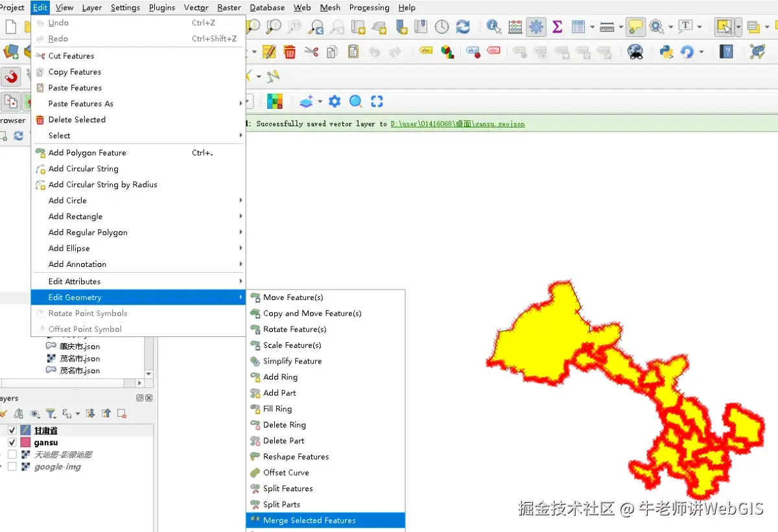Click the SLD colored squares icon
The image size is (778, 532).
275,101
